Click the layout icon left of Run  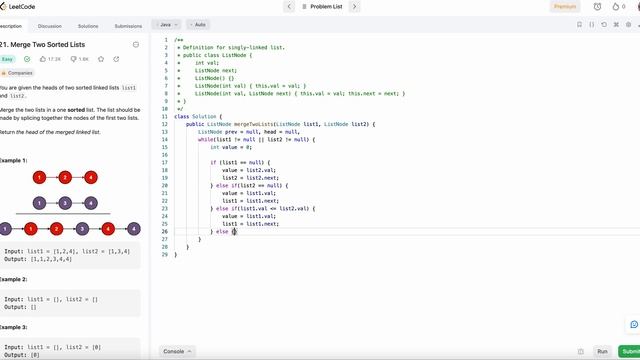point(581,351)
